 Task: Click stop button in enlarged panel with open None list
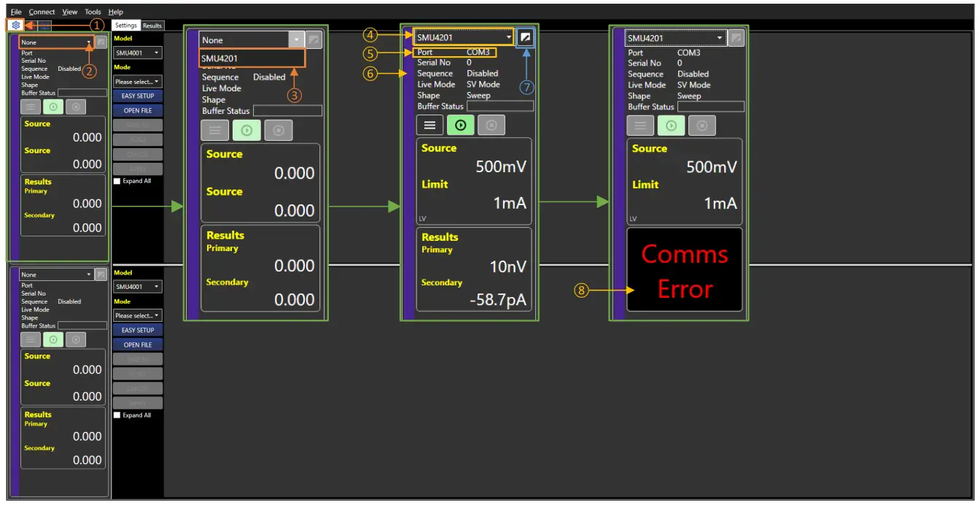(279, 131)
